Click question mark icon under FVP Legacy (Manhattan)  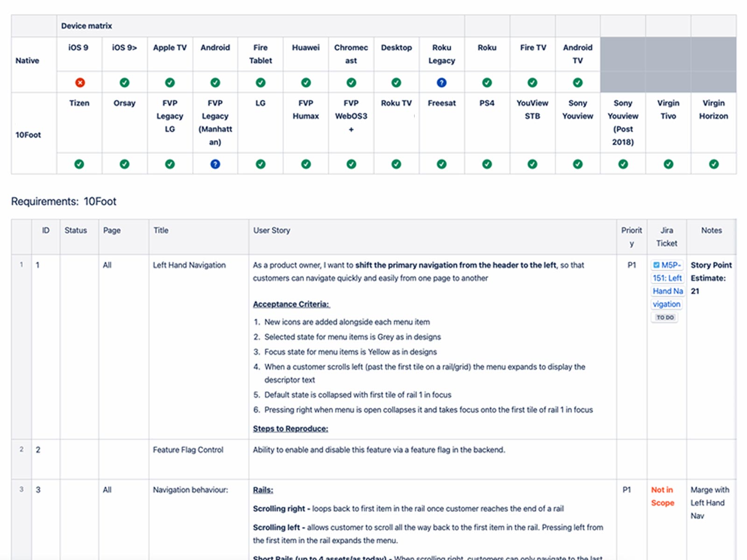click(x=215, y=164)
